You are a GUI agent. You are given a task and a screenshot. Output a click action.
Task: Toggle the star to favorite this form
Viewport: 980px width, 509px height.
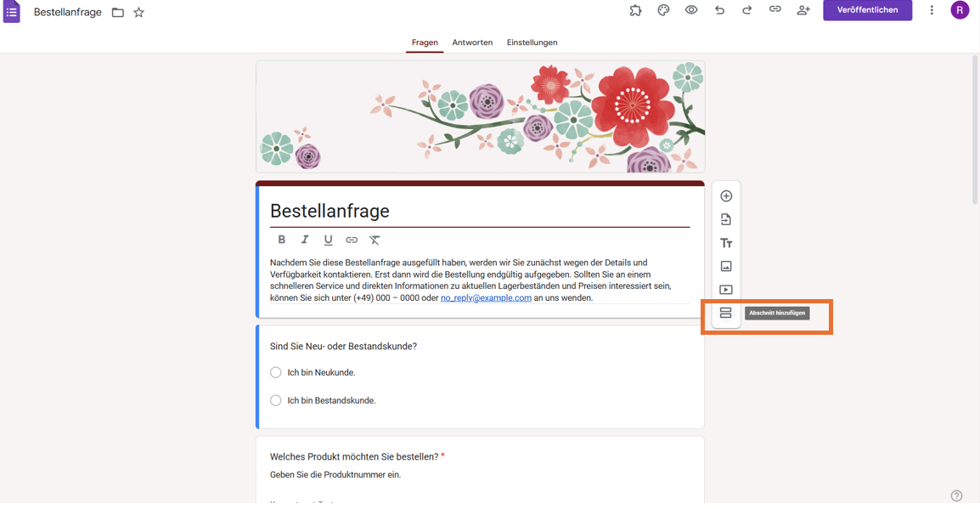(138, 12)
